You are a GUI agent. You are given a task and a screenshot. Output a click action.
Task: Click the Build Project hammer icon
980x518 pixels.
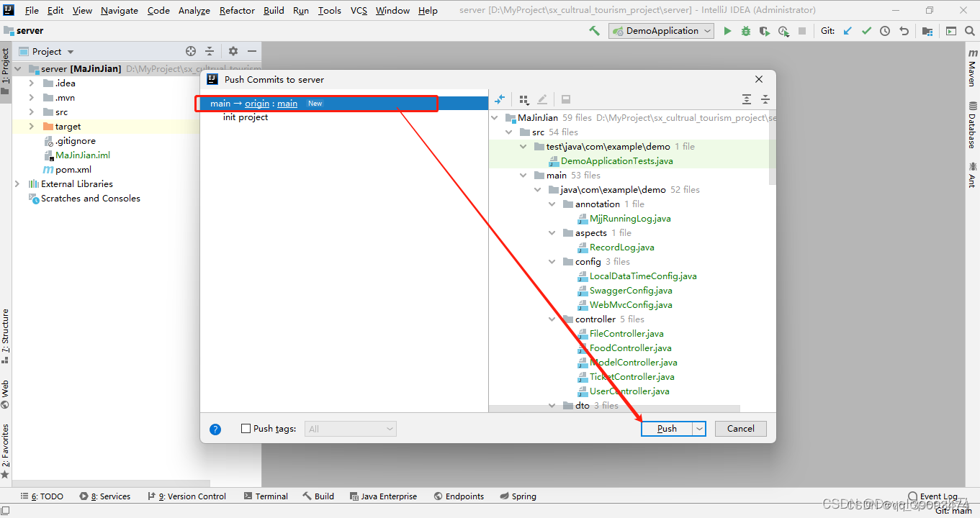pyautogui.click(x=594, y=31)
